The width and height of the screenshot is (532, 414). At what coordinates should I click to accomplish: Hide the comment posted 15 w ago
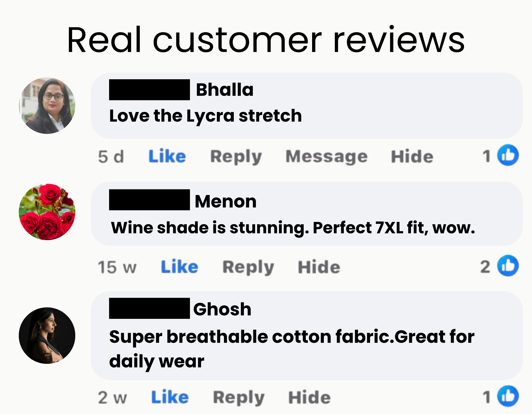pos(319,267)
